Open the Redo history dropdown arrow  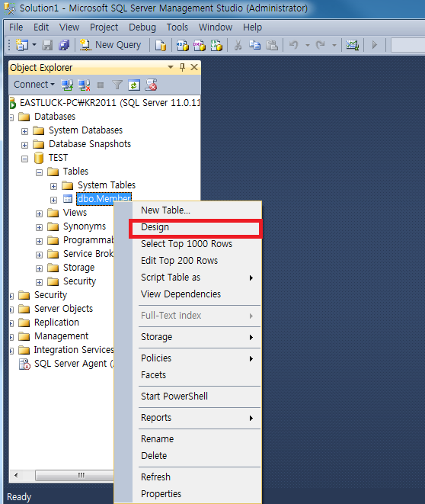tap(334, 45)
